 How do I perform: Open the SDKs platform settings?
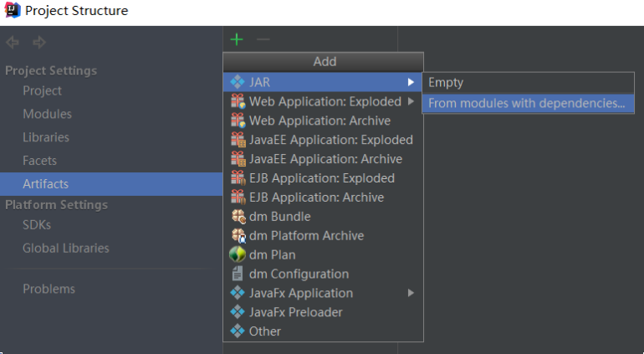(x=37, y=225)
